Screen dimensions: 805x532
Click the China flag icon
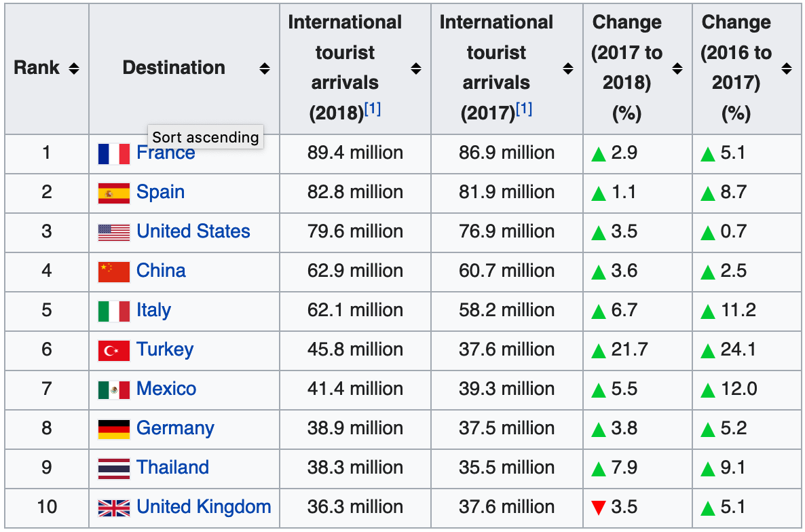click(x=113, y=271)
